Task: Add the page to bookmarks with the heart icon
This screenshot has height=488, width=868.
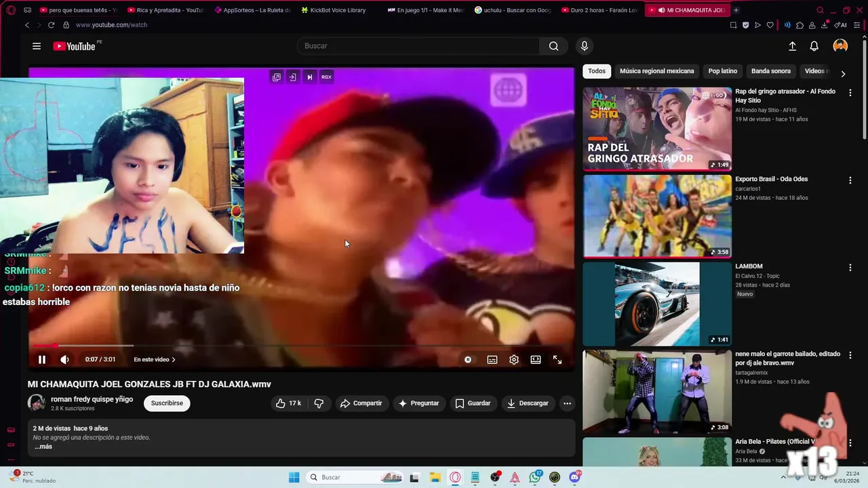Action: click(x=770, y=25)
